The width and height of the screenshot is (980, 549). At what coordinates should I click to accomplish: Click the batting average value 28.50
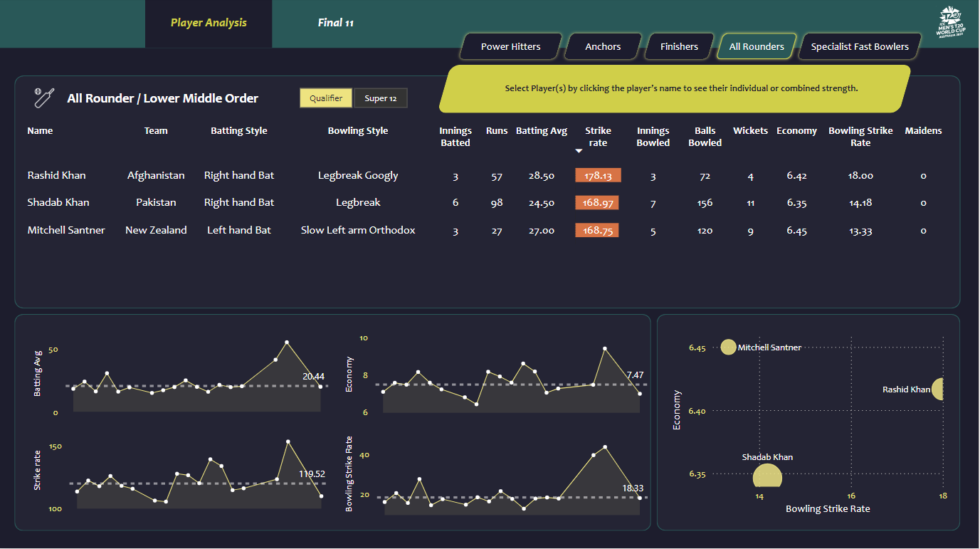click(542, 176)
